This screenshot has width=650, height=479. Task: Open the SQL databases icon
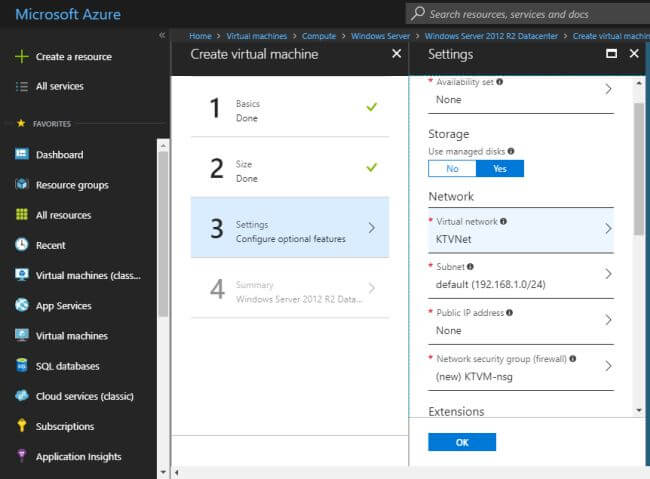pyautogui.click(x=21, y=366)
